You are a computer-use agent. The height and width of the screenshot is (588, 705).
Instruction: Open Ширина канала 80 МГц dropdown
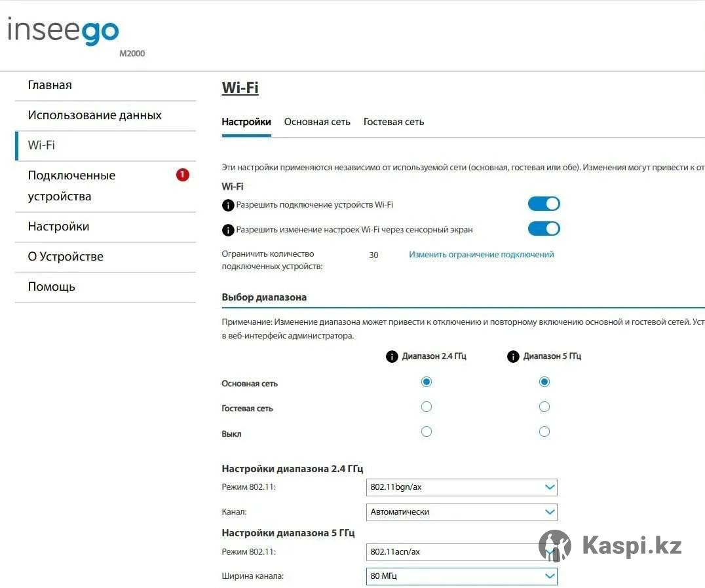[462, 576]
